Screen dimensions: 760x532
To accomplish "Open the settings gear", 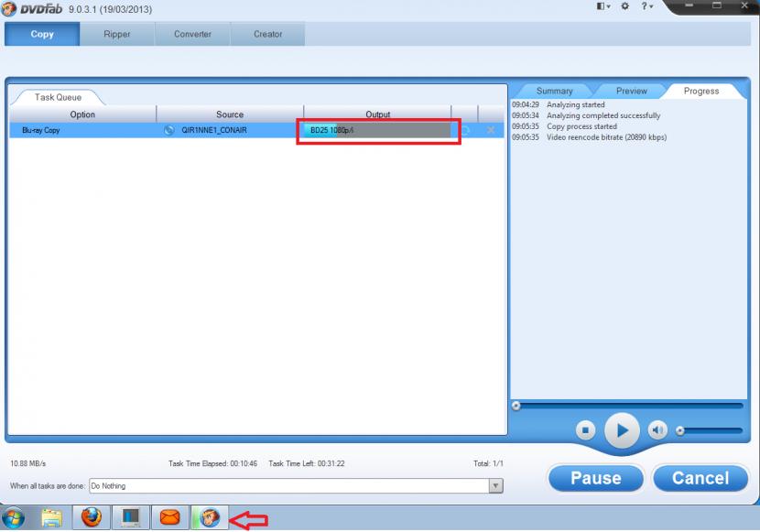I will tap(624, 6).
